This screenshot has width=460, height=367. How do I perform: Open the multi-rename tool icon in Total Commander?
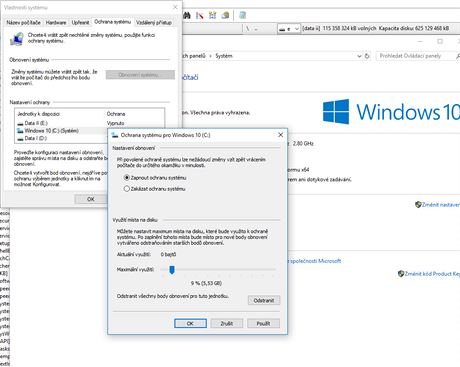tap(200, 15)
